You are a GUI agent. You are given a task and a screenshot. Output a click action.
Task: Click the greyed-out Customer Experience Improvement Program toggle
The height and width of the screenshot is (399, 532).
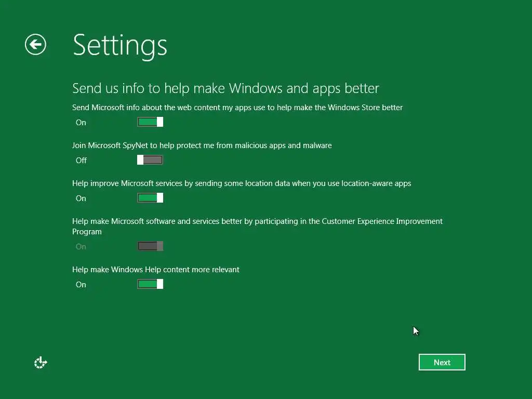(150, 246)
